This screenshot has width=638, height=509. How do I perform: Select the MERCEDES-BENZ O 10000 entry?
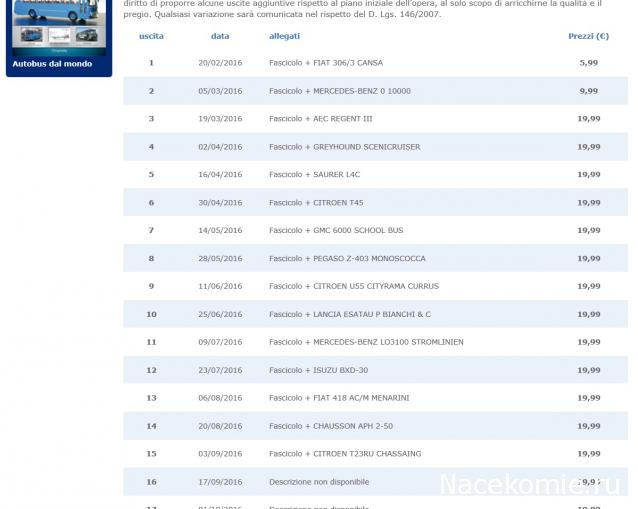(x=340, y=91)
